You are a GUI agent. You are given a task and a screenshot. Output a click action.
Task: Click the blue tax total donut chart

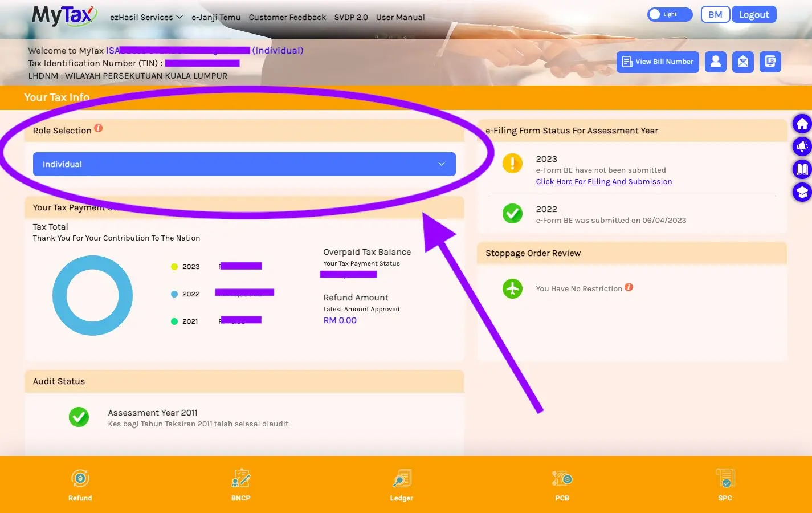[x=92, y=295]
